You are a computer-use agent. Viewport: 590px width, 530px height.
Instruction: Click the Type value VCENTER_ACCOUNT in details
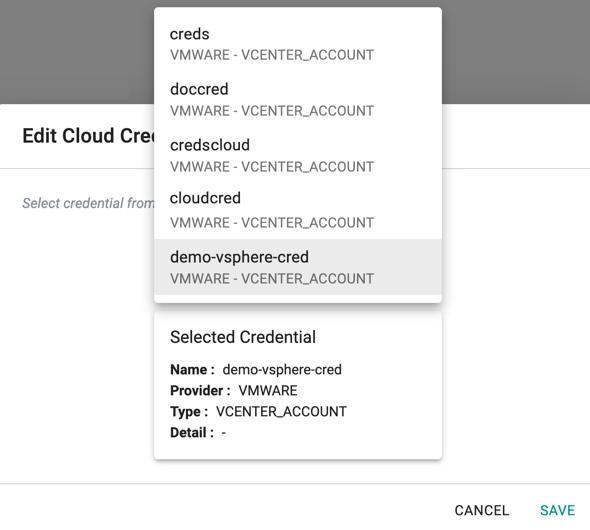pyautogui.click(x=281, y=412)
